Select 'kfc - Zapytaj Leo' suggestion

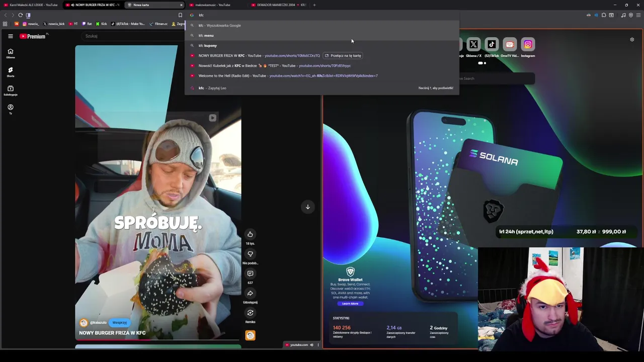(x=322, y=88)
